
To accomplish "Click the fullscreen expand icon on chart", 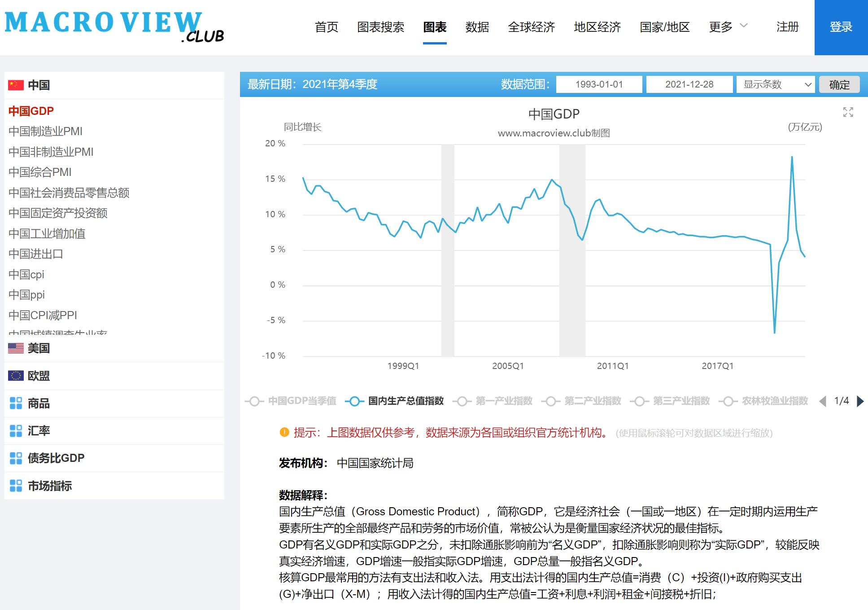I will (x=848, y=112).
